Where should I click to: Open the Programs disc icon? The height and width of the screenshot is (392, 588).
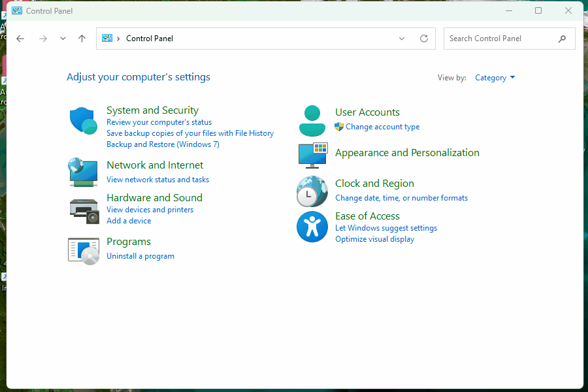pyautogui.click(x=84, y=252)
